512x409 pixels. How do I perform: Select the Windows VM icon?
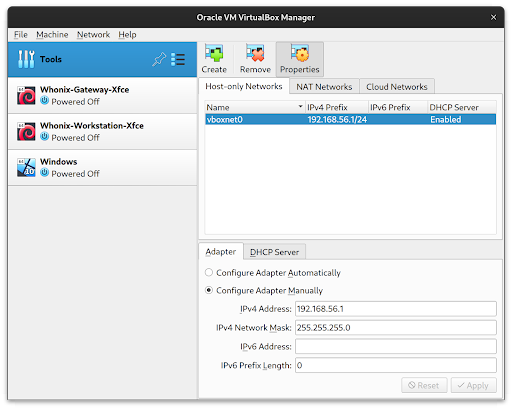[x=26, y=167]
